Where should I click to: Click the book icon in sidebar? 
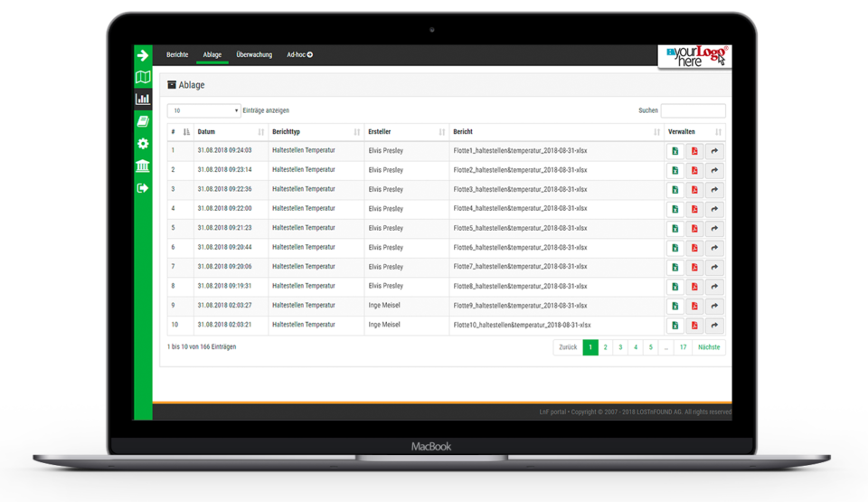tap(142, 121)
